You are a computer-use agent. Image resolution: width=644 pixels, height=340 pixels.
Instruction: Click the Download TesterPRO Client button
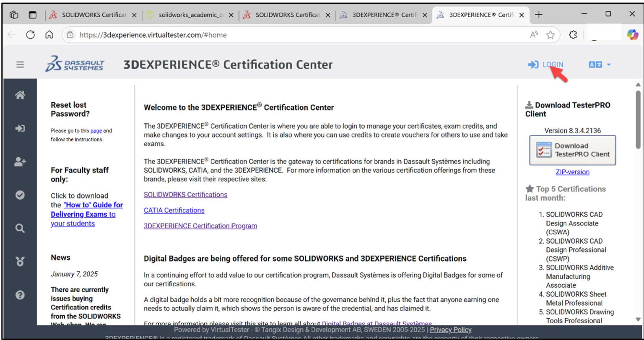coord(573,150)
